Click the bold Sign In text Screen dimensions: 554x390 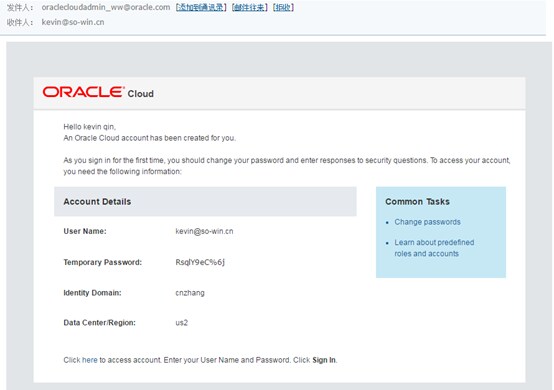324,360
